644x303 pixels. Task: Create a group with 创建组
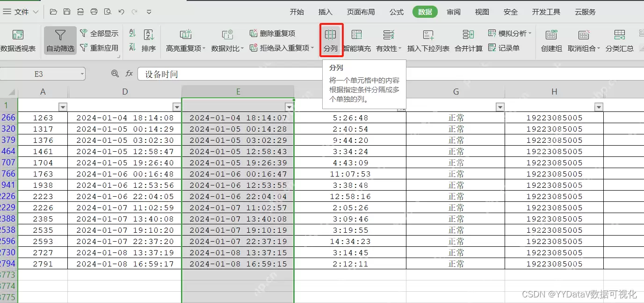point(551,41)
